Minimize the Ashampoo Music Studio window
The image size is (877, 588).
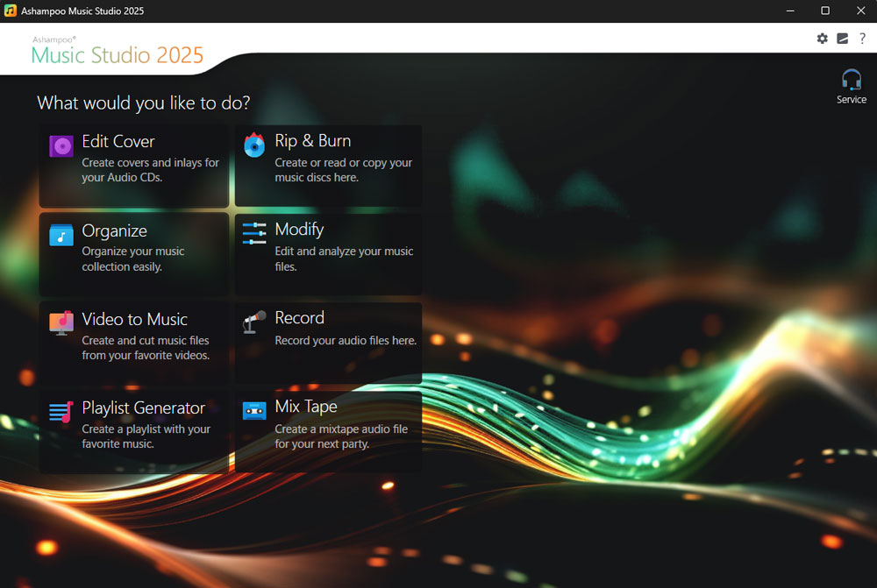coord(790,11)
